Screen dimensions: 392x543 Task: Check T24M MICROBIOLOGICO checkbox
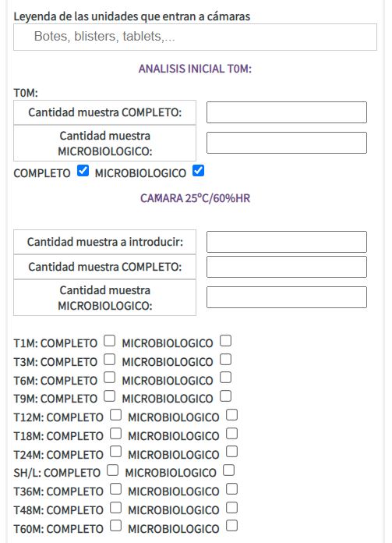pyautogui.click(x=231, y=452)
